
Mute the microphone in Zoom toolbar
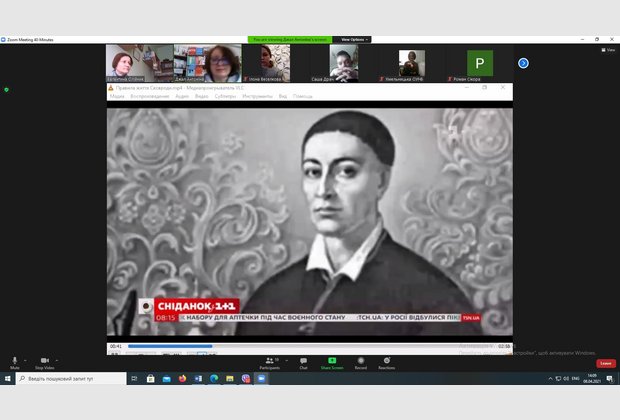[x=15, y=362]
